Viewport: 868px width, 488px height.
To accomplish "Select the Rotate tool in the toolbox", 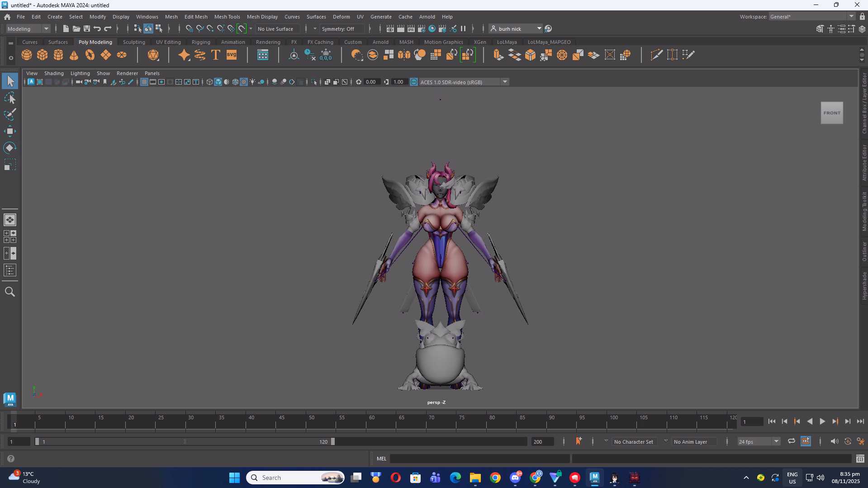I will click(9, 148).
